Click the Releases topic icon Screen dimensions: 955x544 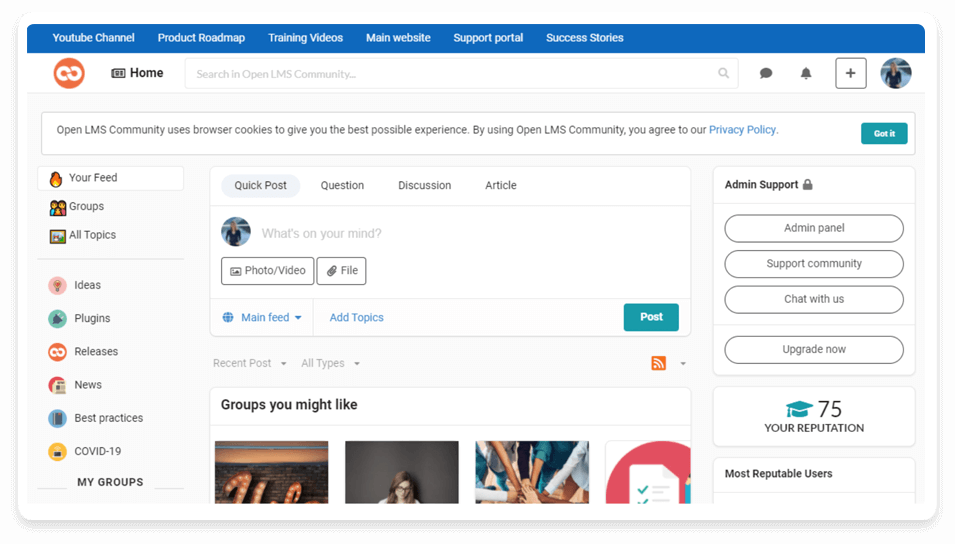click(57, 351)
